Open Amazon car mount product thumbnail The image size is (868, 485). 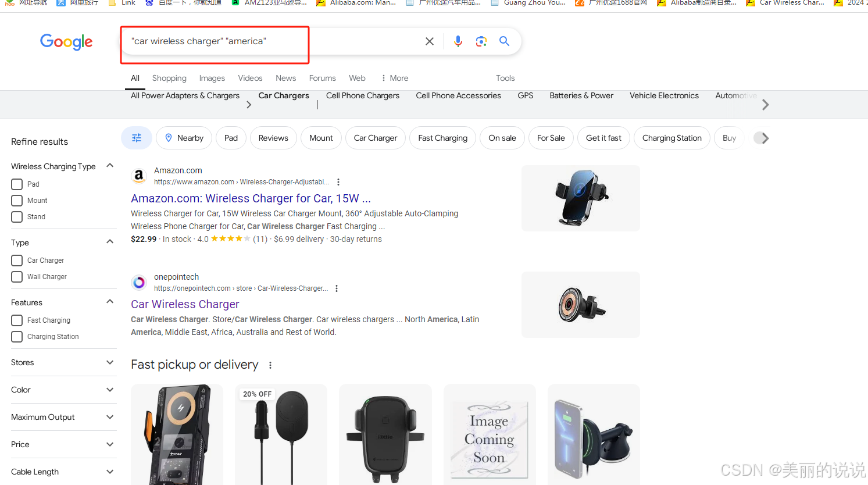click(581, 198)
